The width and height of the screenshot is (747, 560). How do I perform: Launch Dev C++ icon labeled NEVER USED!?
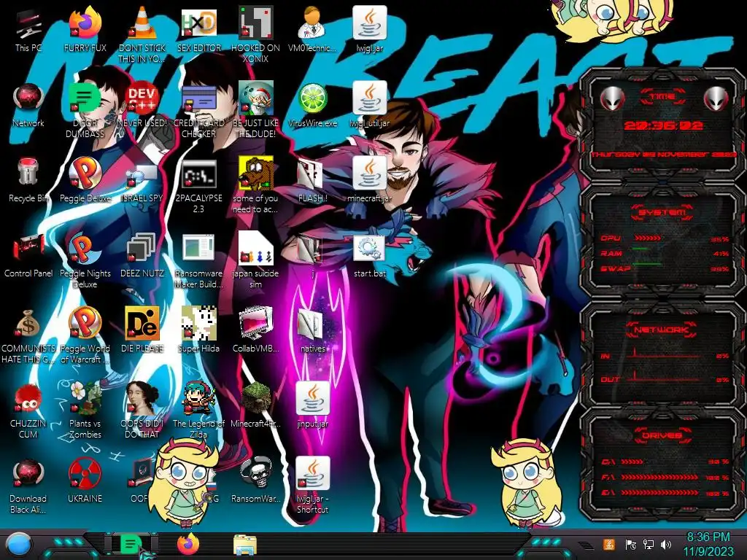pos(142,98)
